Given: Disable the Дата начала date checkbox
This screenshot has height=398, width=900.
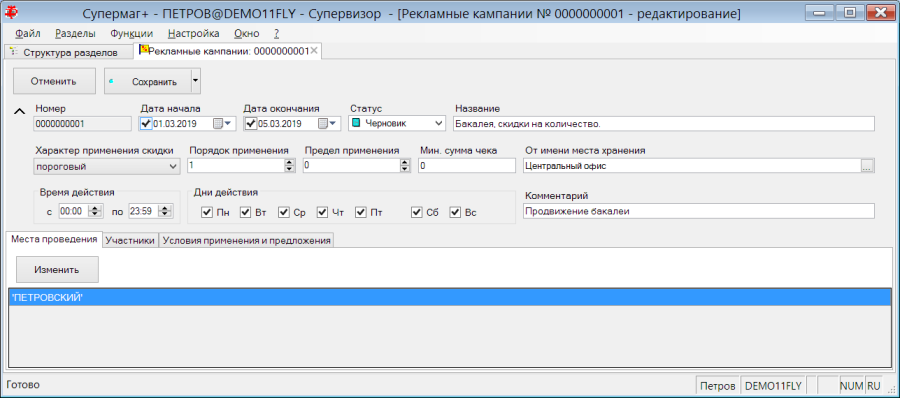Looking at the screenshot, I should click(x=146, y=123).
